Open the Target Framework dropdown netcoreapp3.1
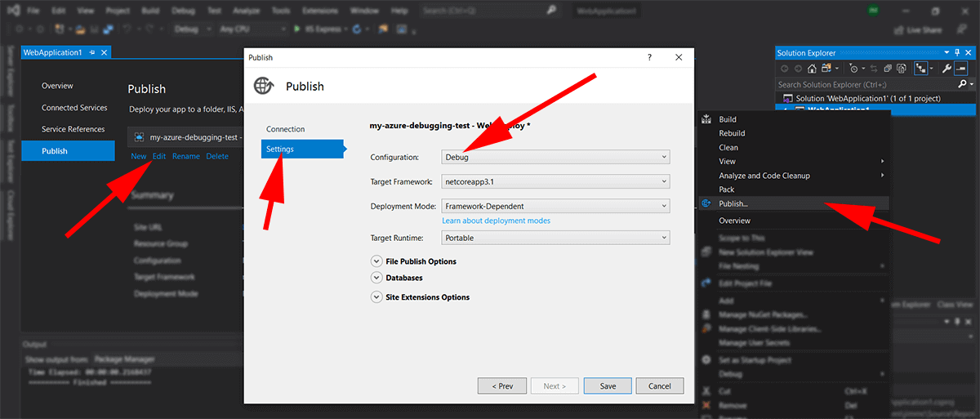 [x=555, y=181]
